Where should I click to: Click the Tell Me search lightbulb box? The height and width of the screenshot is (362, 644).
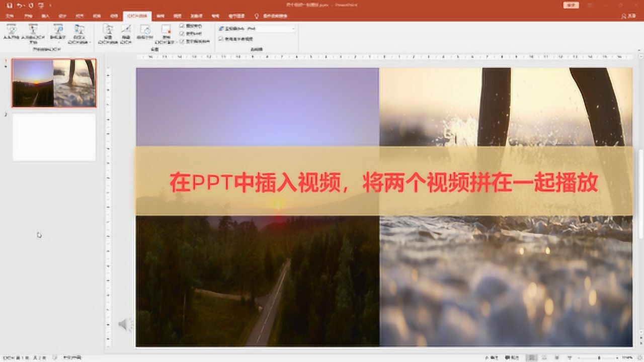272,16
